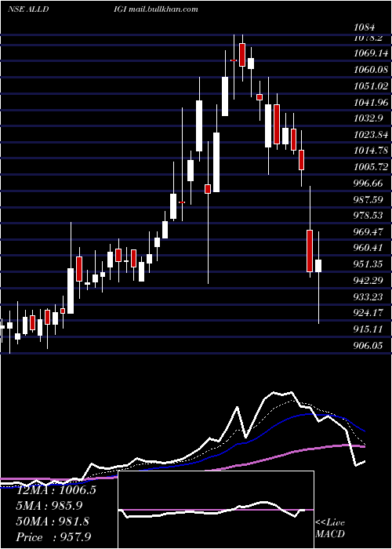392x549 pixels.
Task: Click the 906.05 price axis label
Action: 368,346
